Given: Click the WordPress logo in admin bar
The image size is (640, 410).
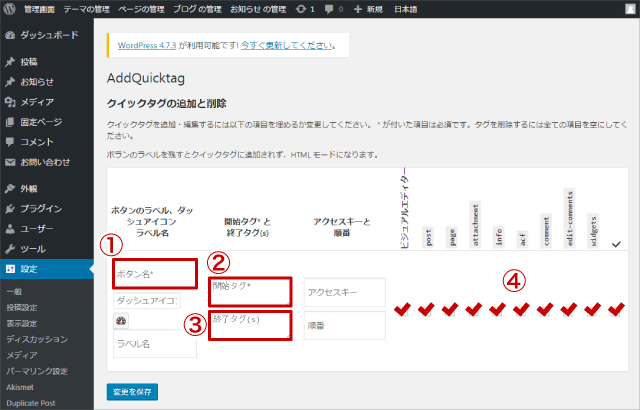Looking at the screenshot, I should pyautogui.click(x=9, y=9).
